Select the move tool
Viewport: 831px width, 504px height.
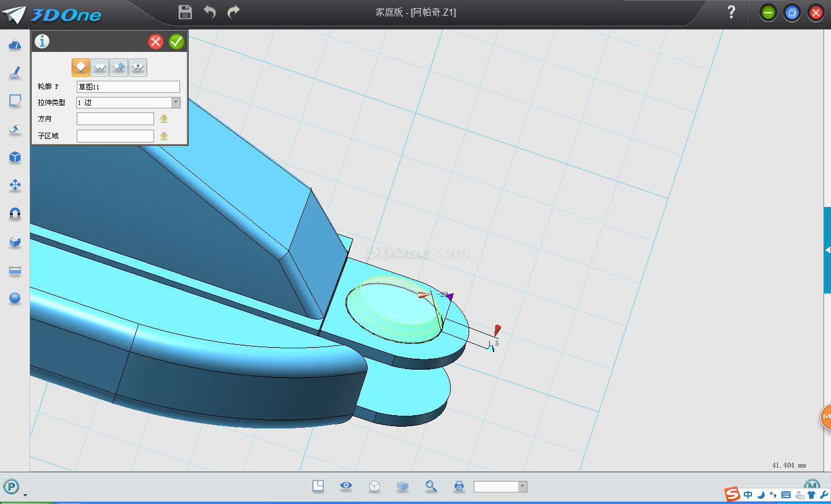[15, 185]
